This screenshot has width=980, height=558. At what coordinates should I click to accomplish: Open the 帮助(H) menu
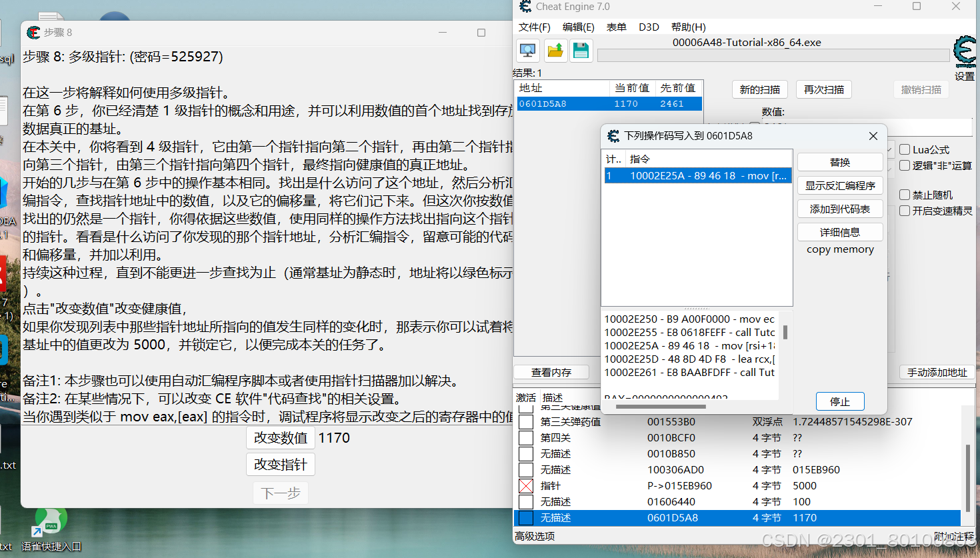688,27
